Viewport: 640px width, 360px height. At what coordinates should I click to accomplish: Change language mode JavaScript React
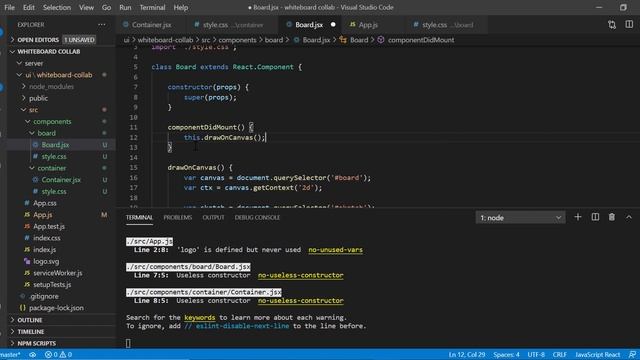(598, 355)
